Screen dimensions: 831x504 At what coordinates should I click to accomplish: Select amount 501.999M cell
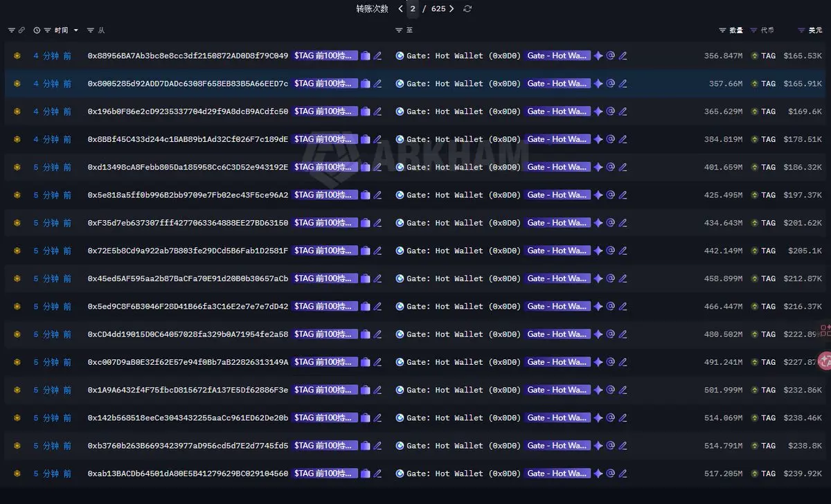click(723, 390)
